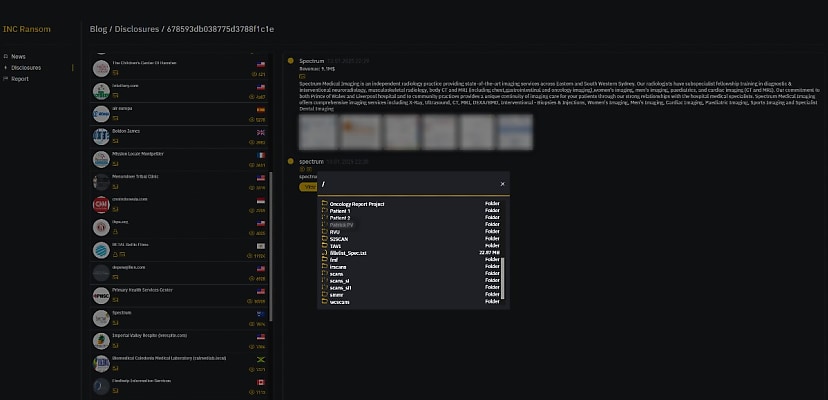Select the Spectrum entry in the list

click(x=179, y=318)
